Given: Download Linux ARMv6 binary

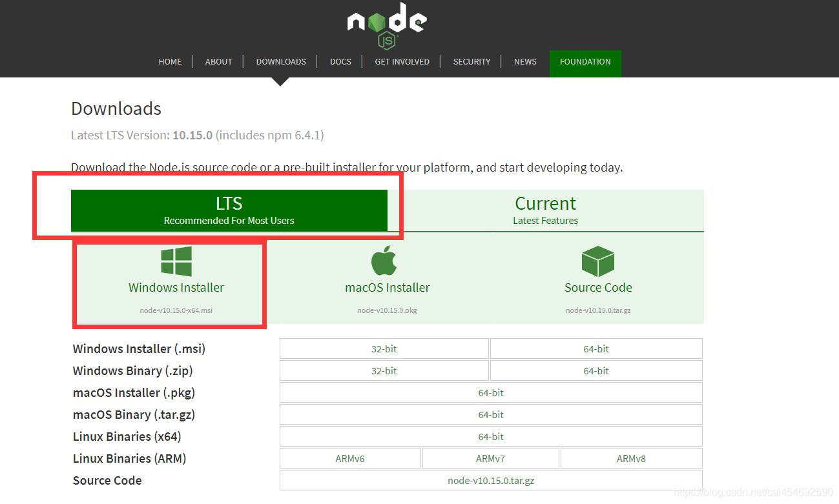Looking at the screenshot, I should (350, 458).
